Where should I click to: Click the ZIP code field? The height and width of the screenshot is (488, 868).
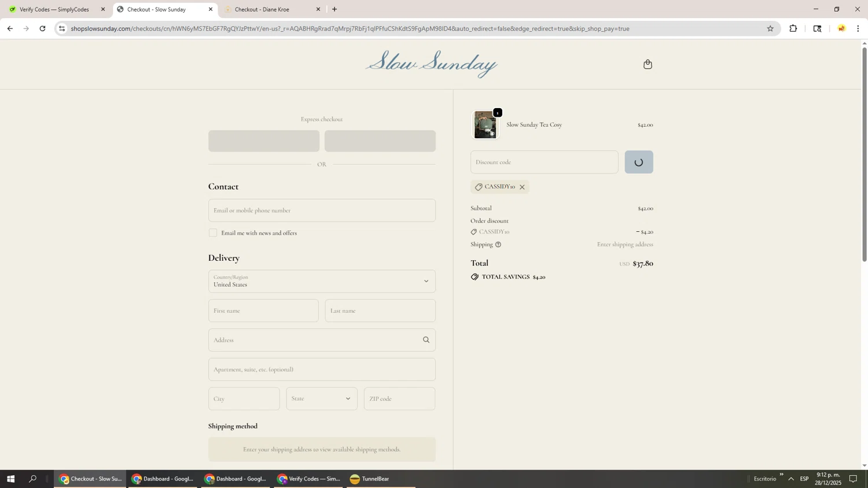399,399
